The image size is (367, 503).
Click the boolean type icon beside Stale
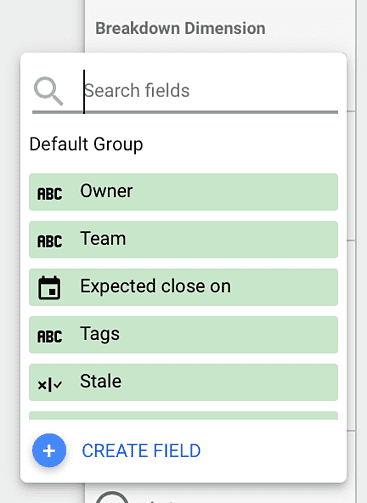(x=50, y=385)
